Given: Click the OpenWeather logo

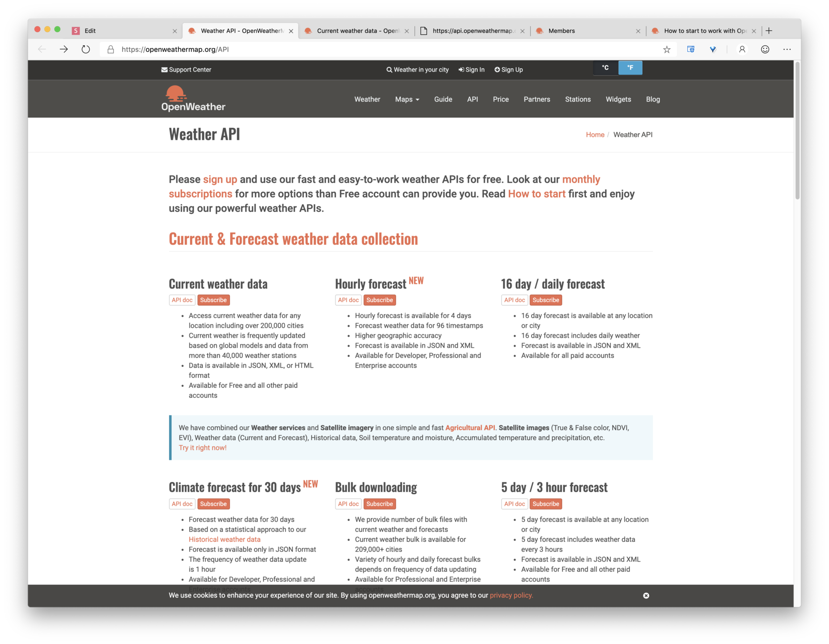Looking at the screenshot, I should (193, 99).
